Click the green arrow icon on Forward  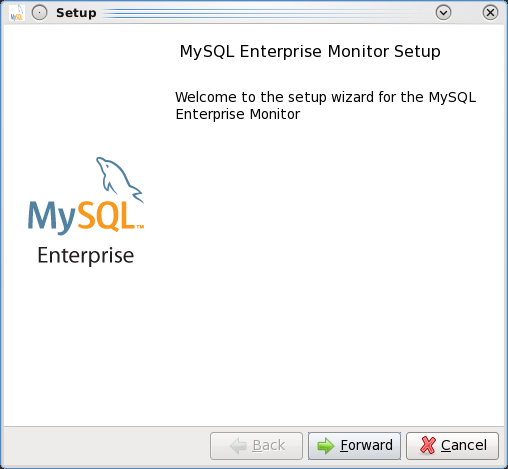coord(326,446)
